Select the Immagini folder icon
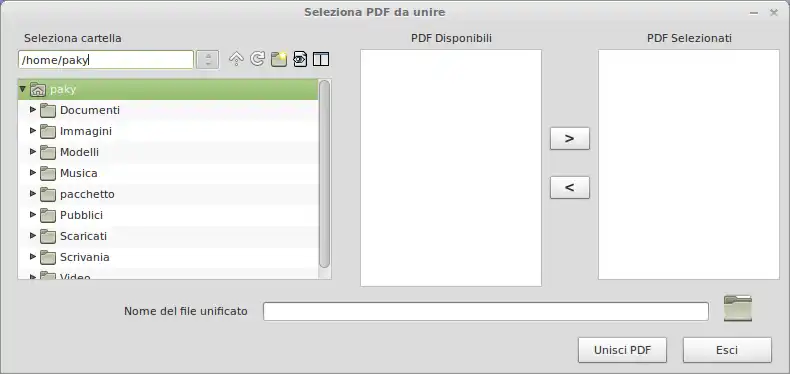The width and height of the screenshot is (790, 374). pos(48,132)
